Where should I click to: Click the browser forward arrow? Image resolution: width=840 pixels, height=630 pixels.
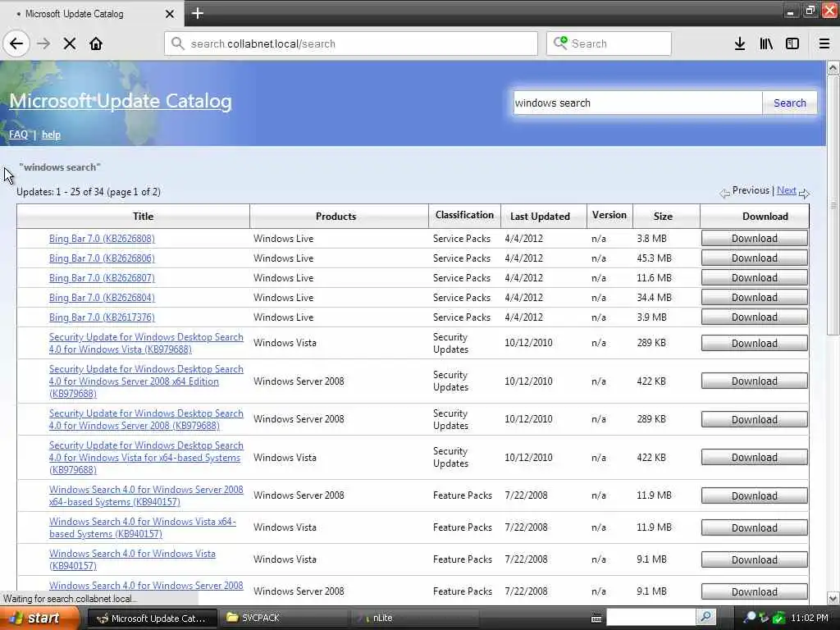tap(43, 43)
